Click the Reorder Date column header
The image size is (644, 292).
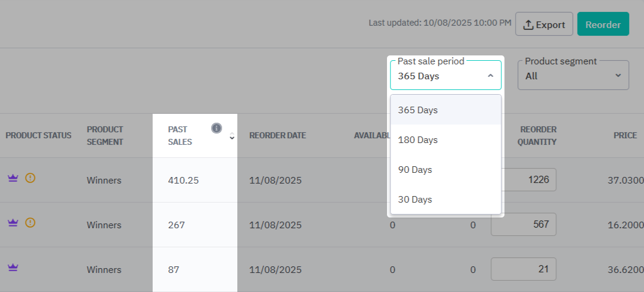(277, 135)
